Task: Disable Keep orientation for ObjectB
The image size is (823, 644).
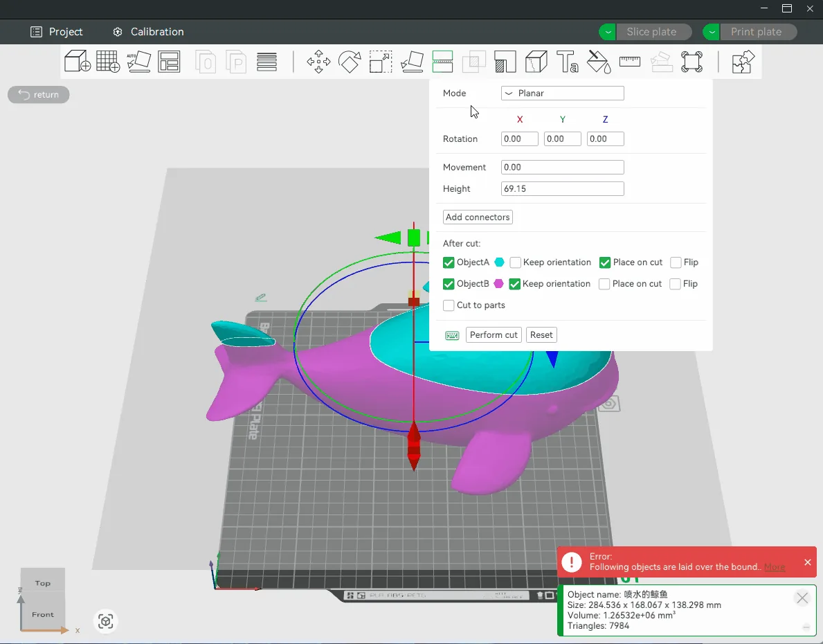Action: click(514, 284)
